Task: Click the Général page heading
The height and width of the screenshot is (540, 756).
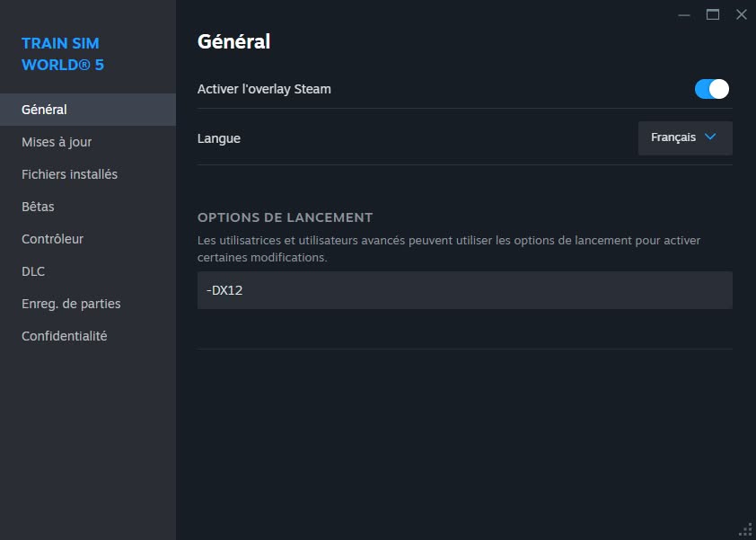Action: [233, 41]
